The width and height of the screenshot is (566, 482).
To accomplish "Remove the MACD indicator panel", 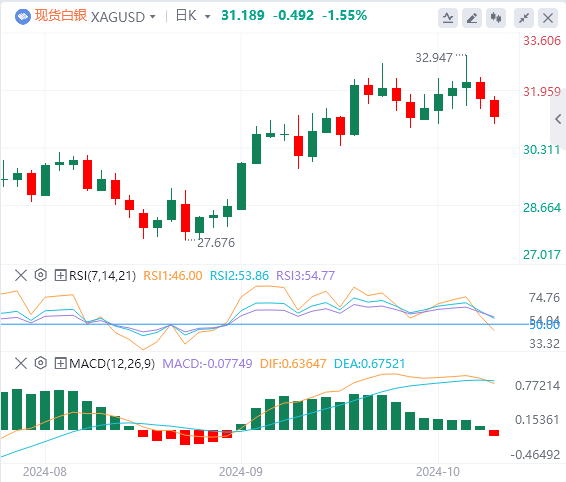I will pos(21,363).
